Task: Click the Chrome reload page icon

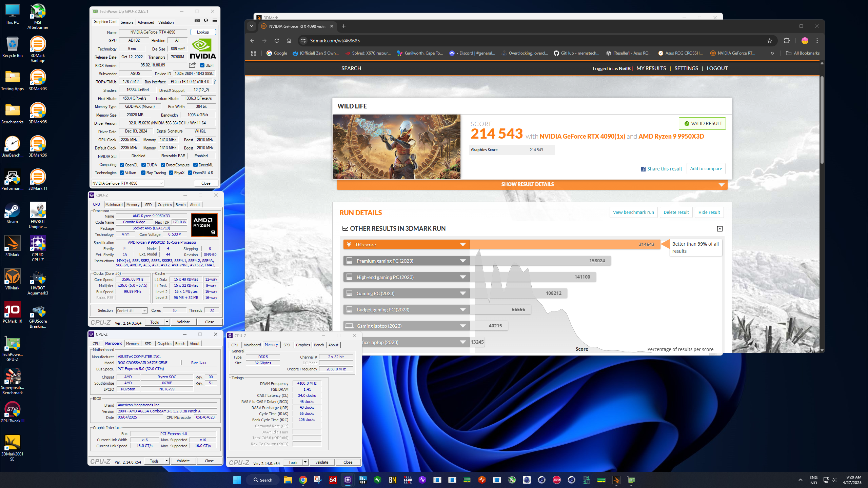Action: 277,41
